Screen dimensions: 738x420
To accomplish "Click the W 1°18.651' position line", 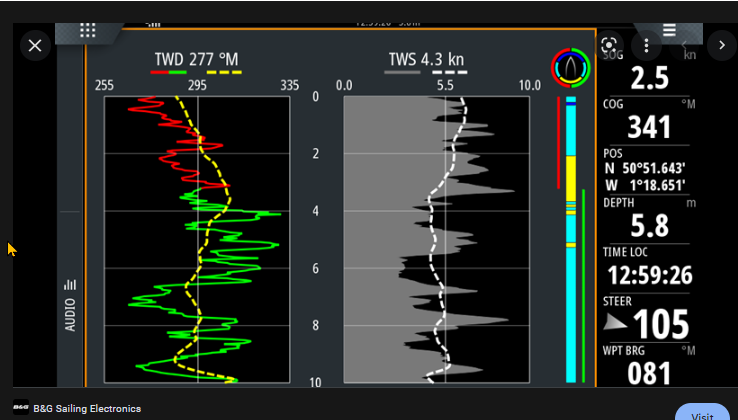I will click(644, 185).
